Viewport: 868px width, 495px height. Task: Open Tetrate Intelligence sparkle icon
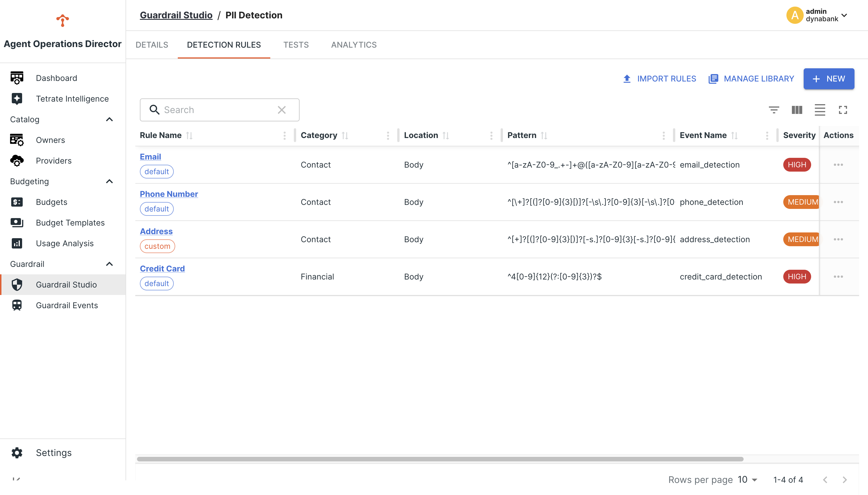pos(17,99)
